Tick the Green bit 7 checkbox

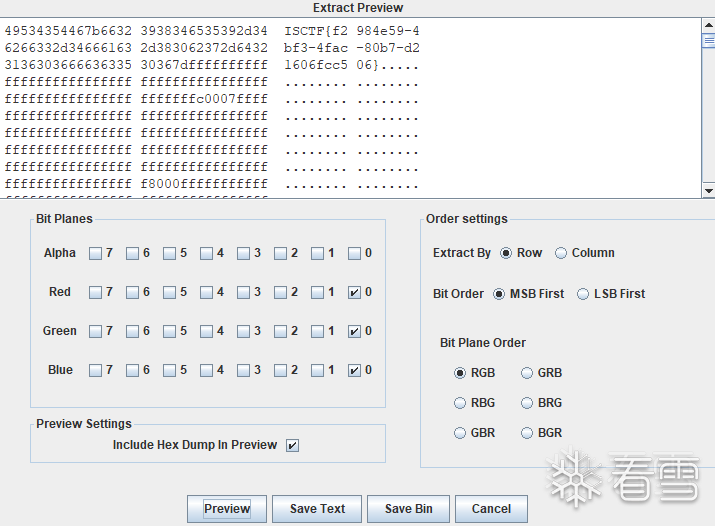[95, 331]
